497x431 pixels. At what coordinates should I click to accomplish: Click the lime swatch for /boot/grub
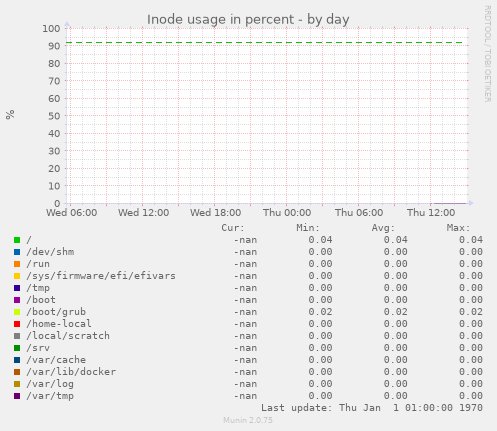click(17, 312)
